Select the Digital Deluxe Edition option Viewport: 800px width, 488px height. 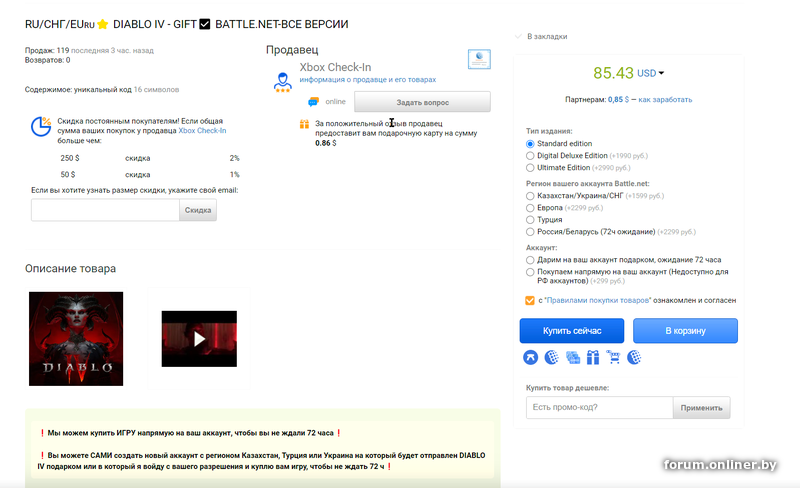(530, 156)
